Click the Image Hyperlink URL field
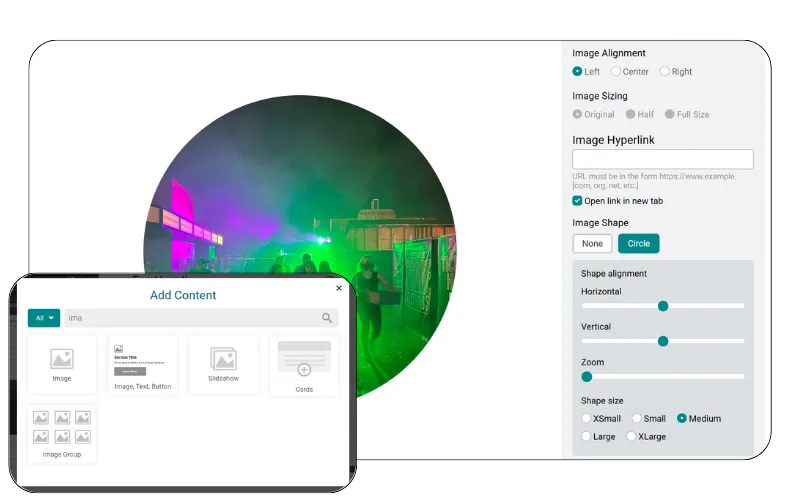Image resolution: width=800 pixels, height=500 pixels. [663, 159]
